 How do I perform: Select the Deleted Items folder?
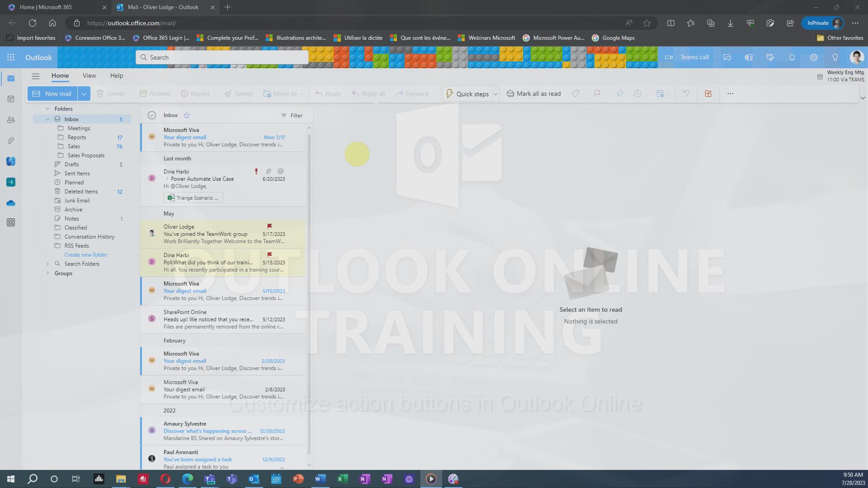[81, 192]
